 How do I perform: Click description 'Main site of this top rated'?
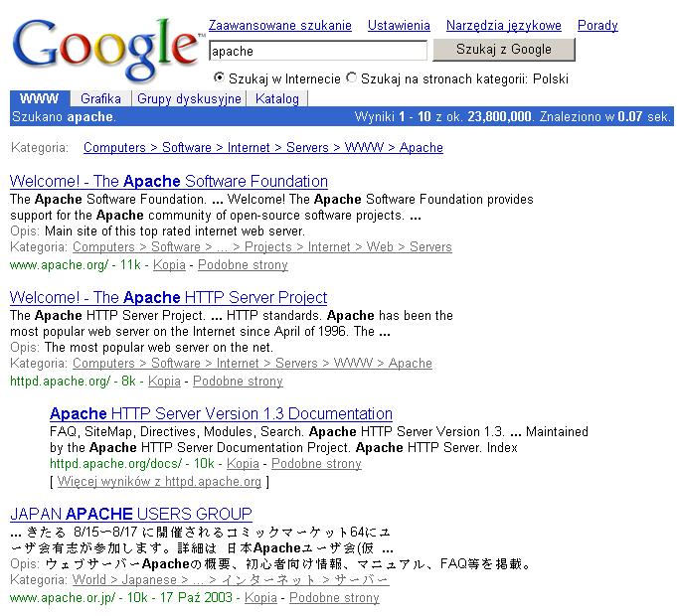pos(175,231)
